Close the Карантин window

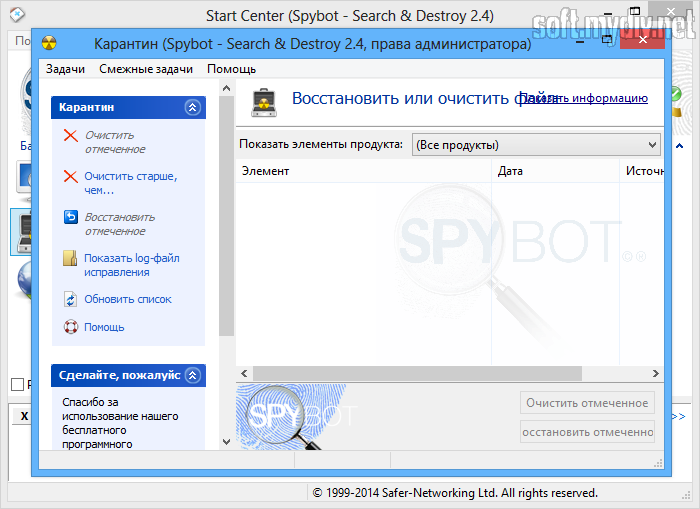tap(642, 40)
